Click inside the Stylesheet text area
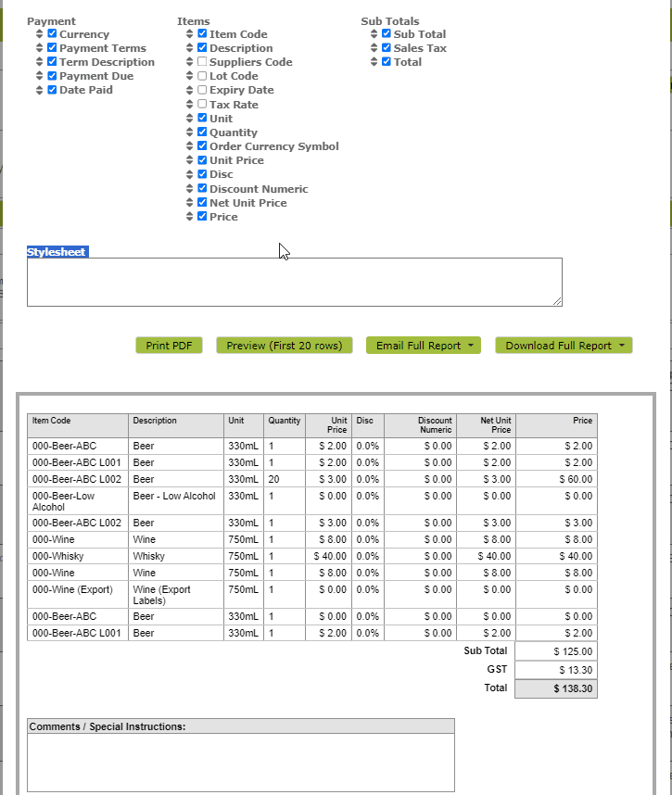This screenshot has height=795, width=672. (294, 282)
